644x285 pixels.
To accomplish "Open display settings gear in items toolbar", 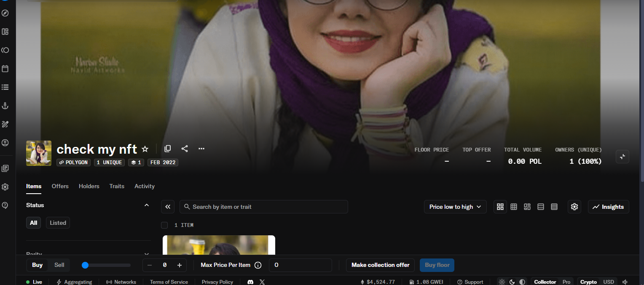I will (574, 207).
